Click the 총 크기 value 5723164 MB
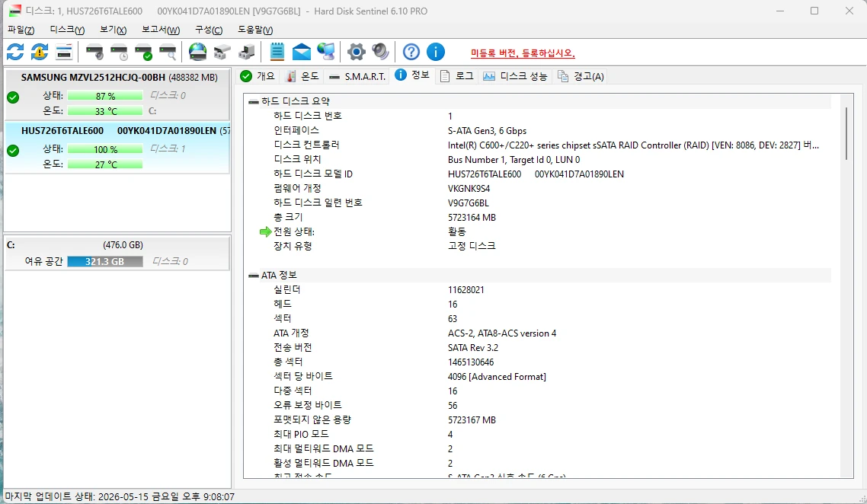Image resolution: width=867 pixels, height=504 pixels. click(x=472, y=218)
